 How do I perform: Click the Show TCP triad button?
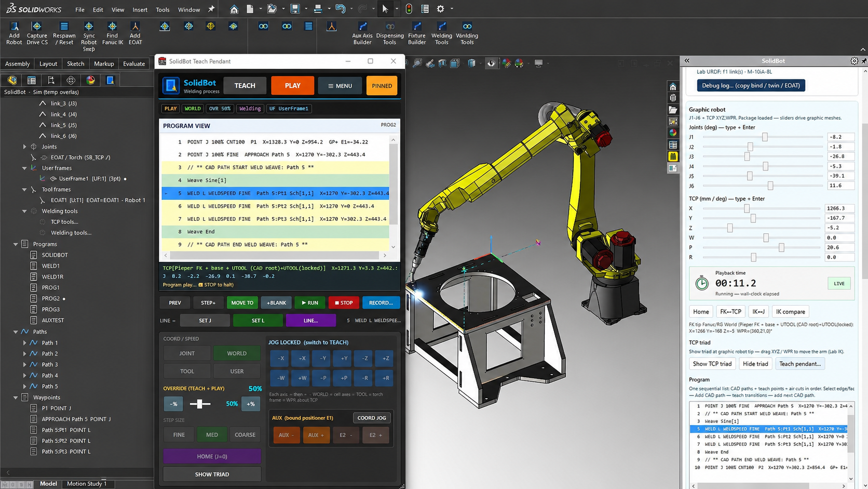click(x=712, y=364)
